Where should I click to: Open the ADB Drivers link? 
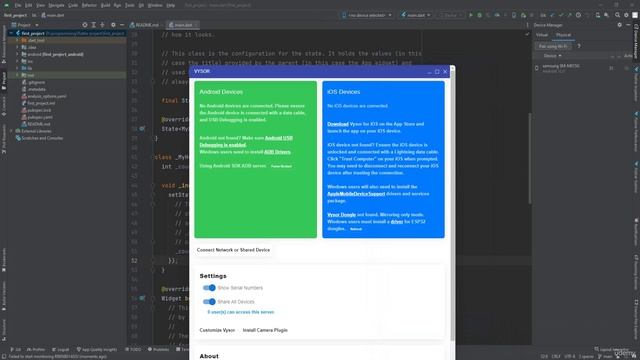pos(277,152)
